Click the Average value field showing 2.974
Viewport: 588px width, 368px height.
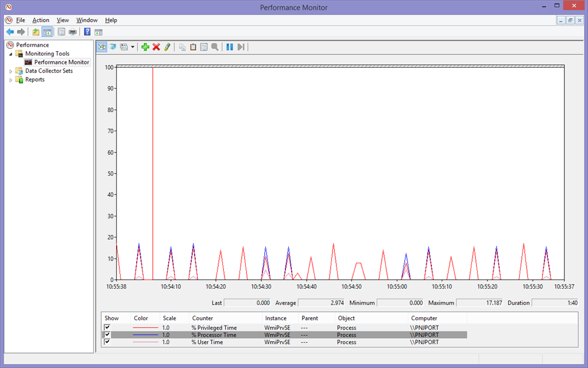point(321,302)
